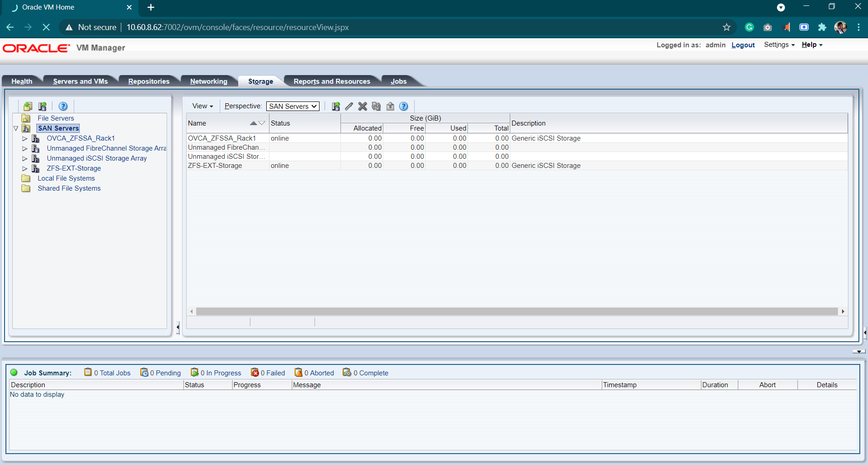This screenshot has width=868, height=465.
Task: Switch to the Repositories tab
Action: (x=149, y=81)
